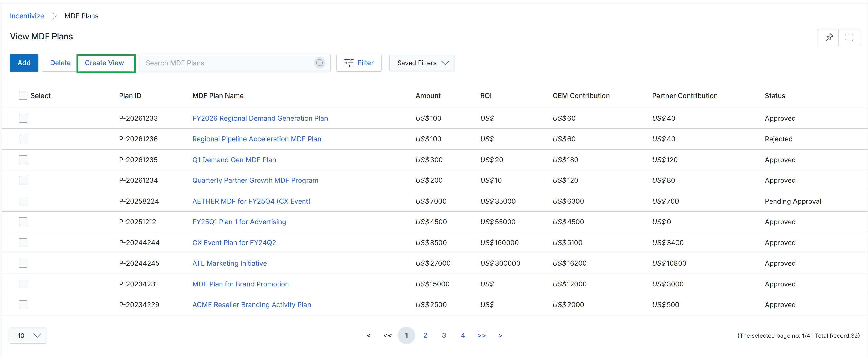Click the MDF Plans breadcrumb text
This screenshot has height=357, width=868.
click(81, 16)
